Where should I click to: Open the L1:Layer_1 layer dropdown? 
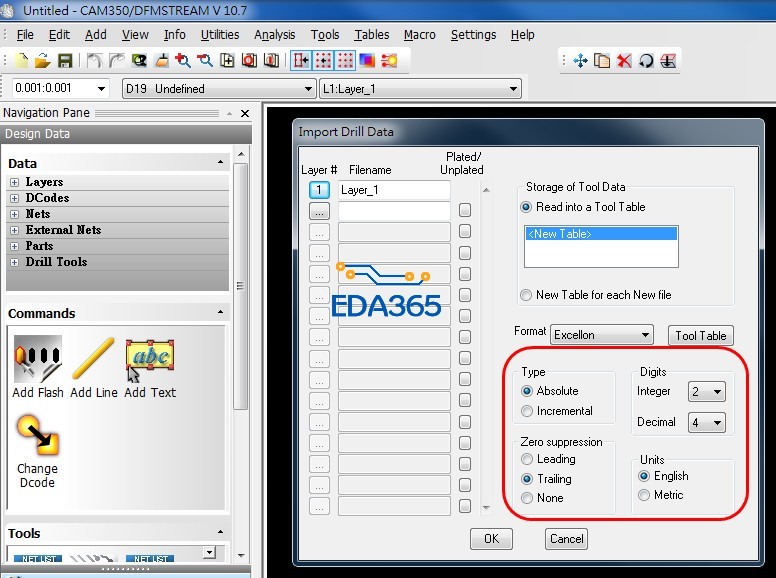[x=420, y=89]
